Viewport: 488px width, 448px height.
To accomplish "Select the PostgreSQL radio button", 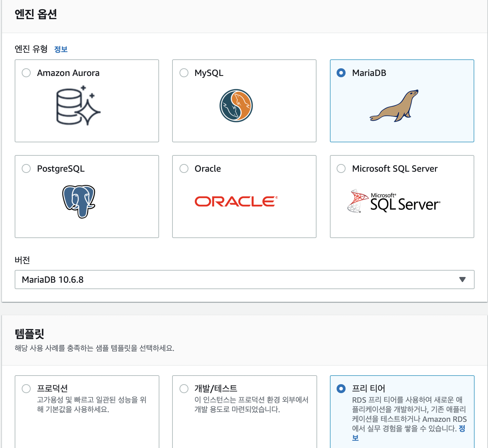I will pos(26,168).
